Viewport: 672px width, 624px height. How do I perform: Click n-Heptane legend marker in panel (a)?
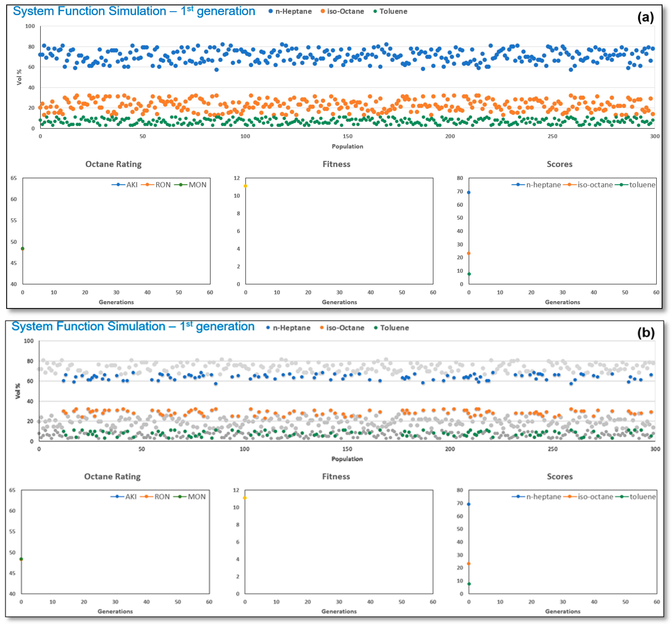270,11
